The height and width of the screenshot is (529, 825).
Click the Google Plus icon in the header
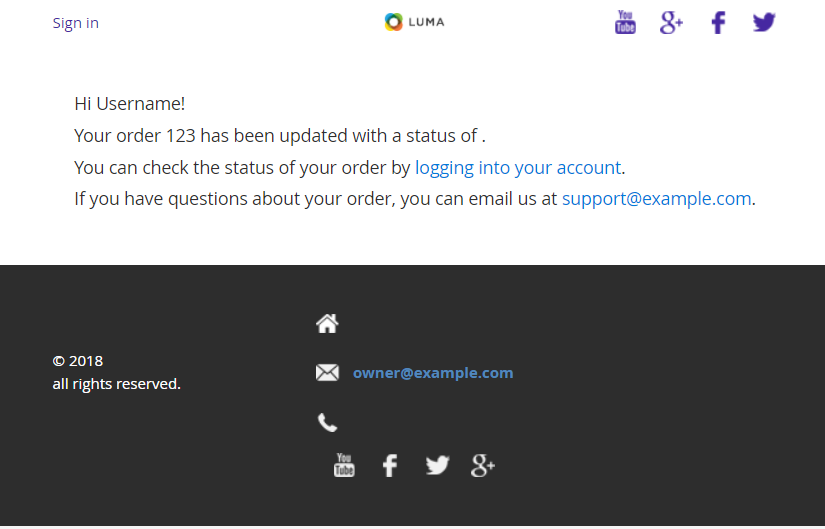coord(671,22)
